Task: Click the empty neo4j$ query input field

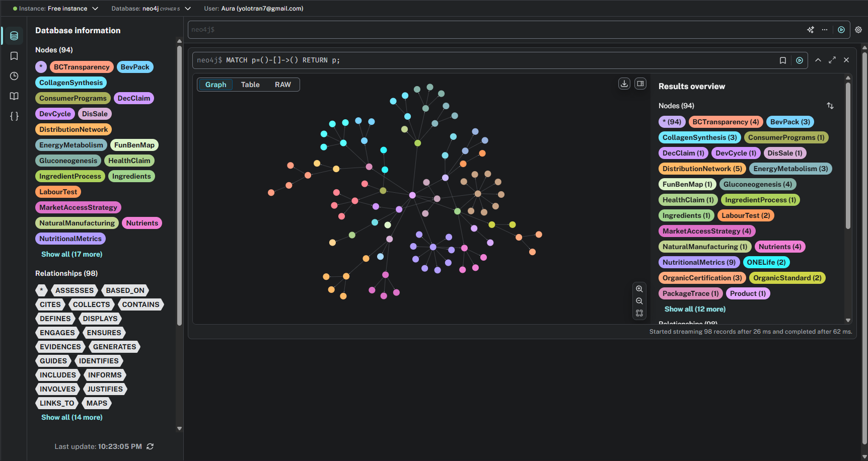Action: pyautogui.click(x=493, y=30)
